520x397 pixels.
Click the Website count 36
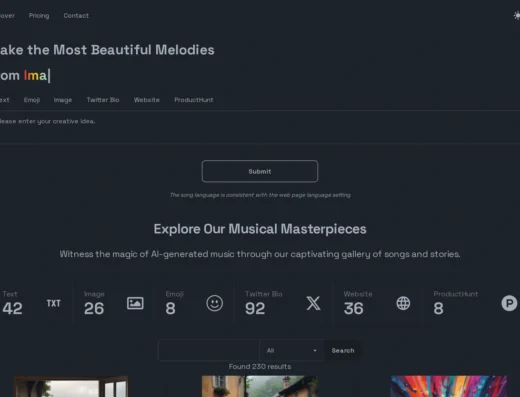tap(354, 308)
